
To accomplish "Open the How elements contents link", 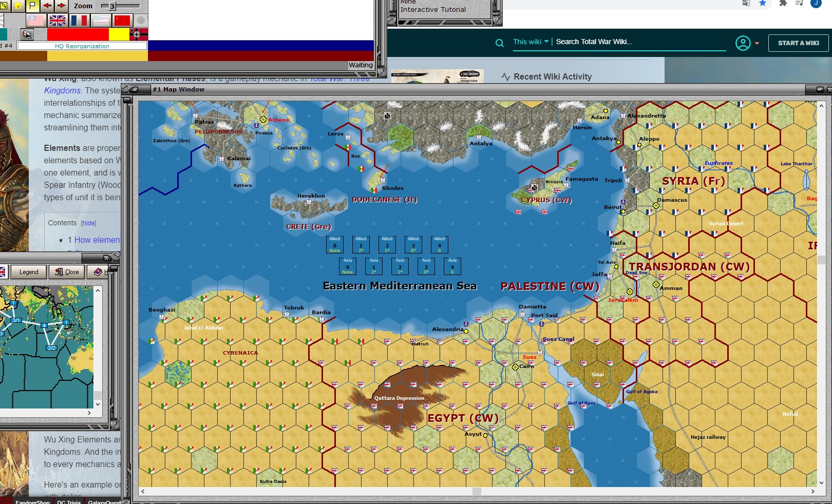I will [x=97, y=240].
